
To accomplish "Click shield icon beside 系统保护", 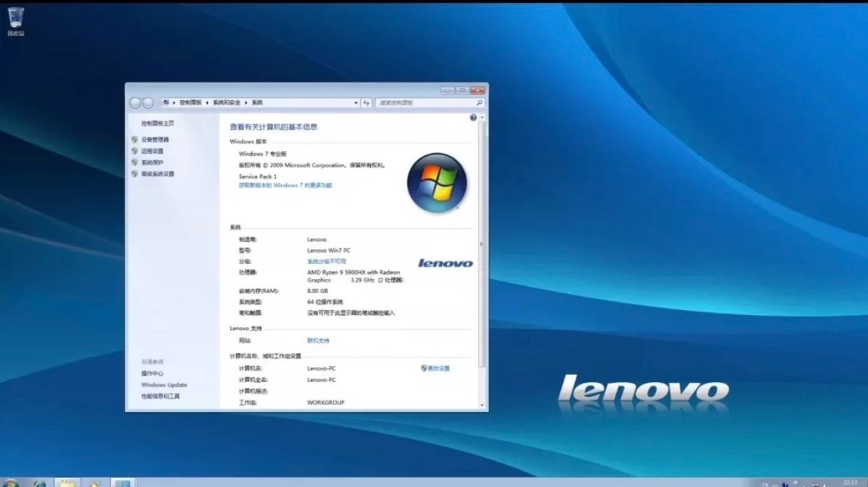I will click(x=134, y=162).
